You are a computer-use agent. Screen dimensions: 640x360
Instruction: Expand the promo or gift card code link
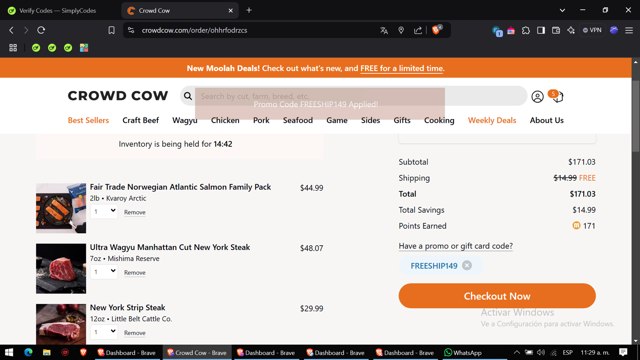[x=456, y=246]
